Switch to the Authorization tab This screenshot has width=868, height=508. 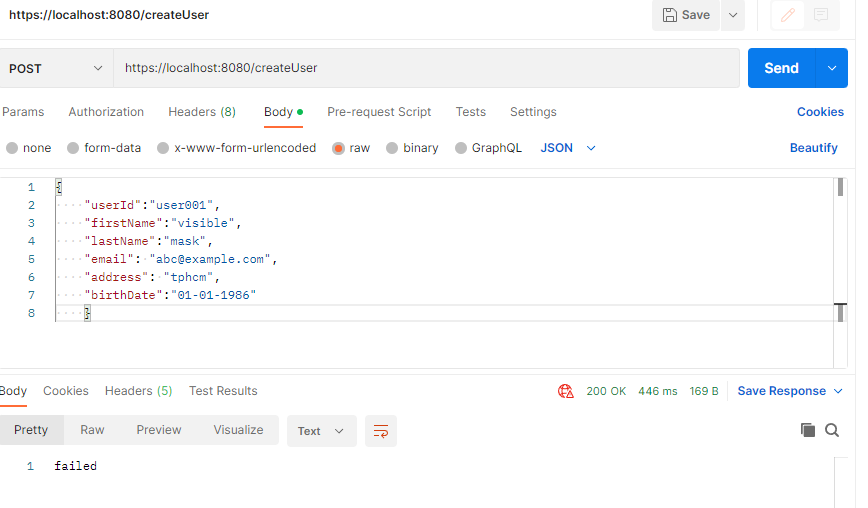pos(106,112)
